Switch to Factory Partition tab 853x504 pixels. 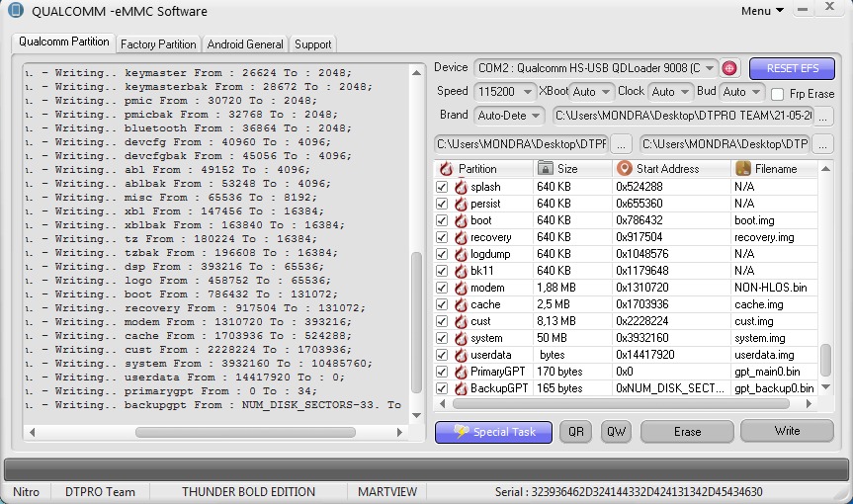pyautogui.click(x=158, y=44)
